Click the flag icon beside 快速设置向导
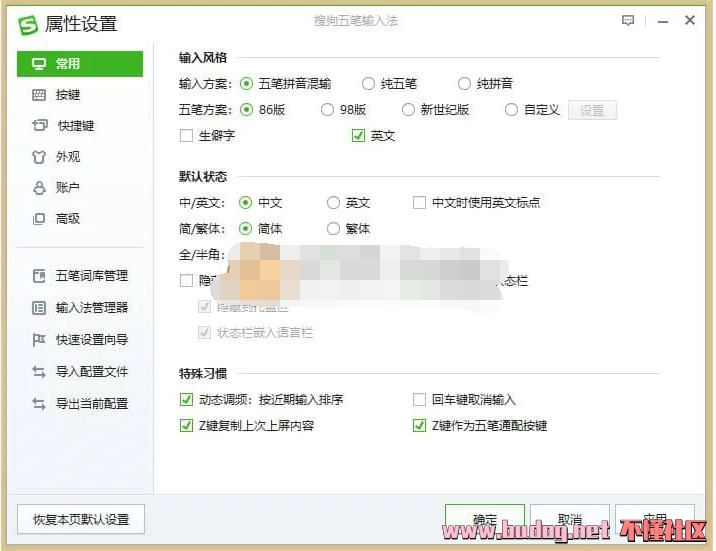This screenshot has width=716, height=551. pyautogui.click(x=39, y=340)
